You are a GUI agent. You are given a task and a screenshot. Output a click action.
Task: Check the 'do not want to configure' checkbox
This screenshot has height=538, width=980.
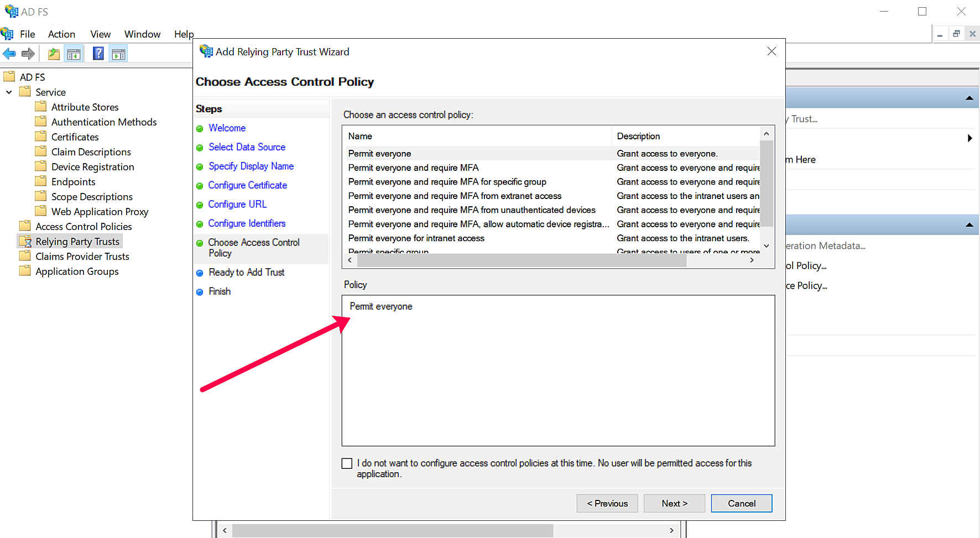pos(347,463)
